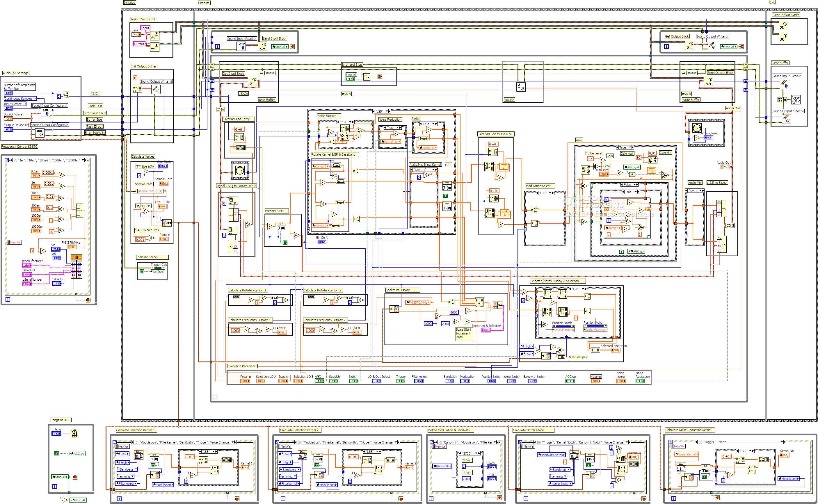The height and width of the screenshot is (504, 818).
Task: Click the Sound Input Clear.vi icon
Action: [784, 84]
